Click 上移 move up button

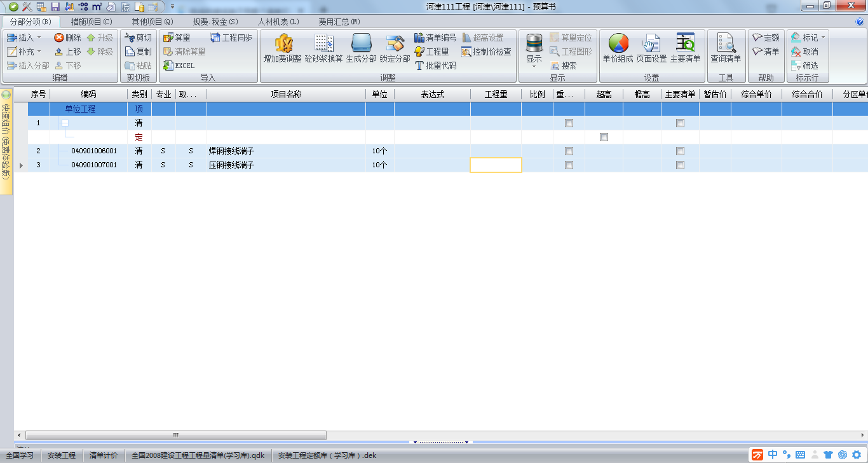pyautogui.click(x=67, y=52)
